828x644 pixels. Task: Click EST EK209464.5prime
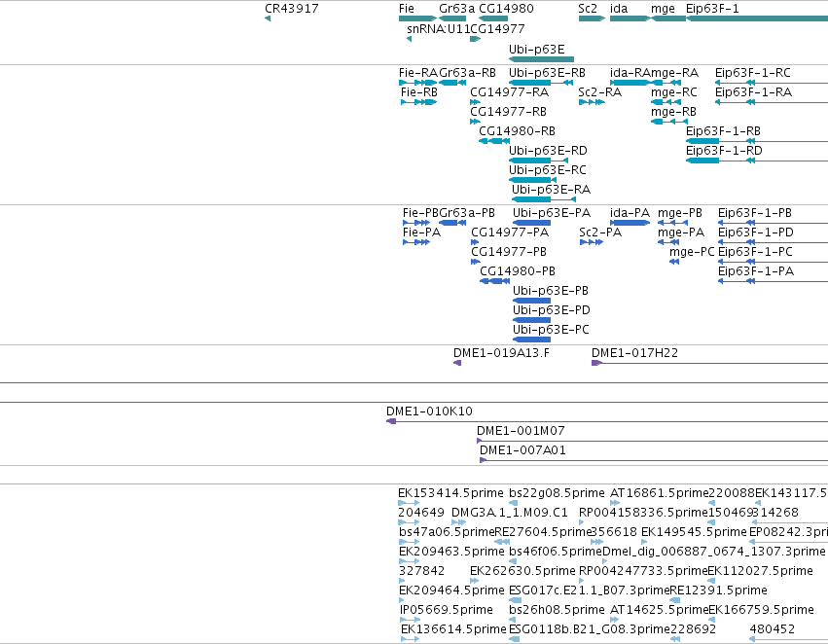click(x=401, y=601)
